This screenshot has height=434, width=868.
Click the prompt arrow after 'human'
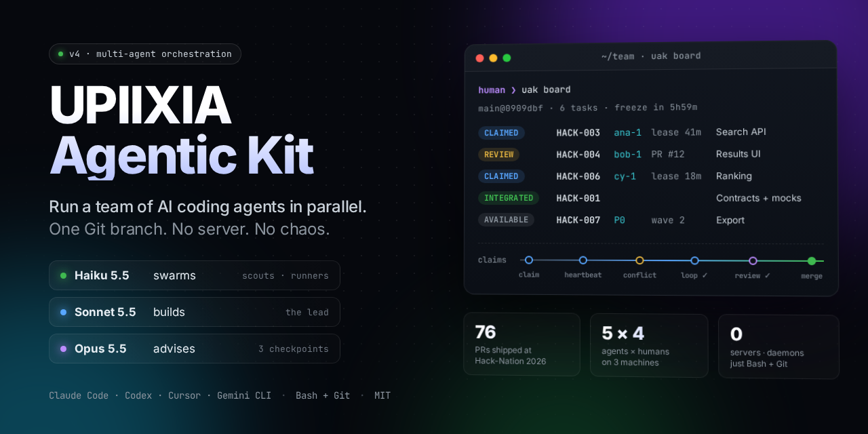[513, 90]
